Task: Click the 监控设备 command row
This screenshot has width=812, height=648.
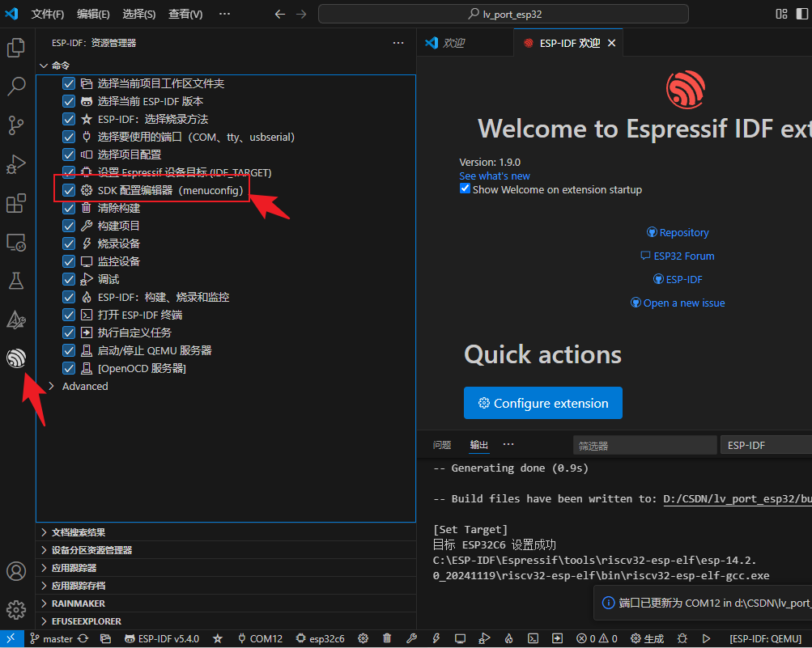Action: coord(226,261)
